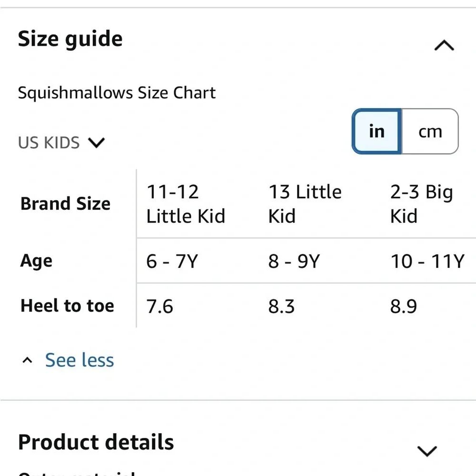Click the Heel to toe row label
476x476 pixels.
(x=67, y=306)
